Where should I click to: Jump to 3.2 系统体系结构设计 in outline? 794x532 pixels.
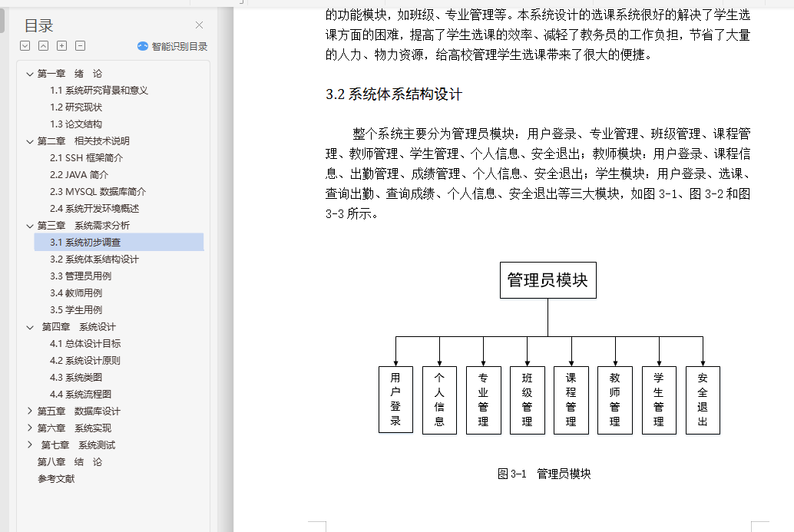[94, 259]
